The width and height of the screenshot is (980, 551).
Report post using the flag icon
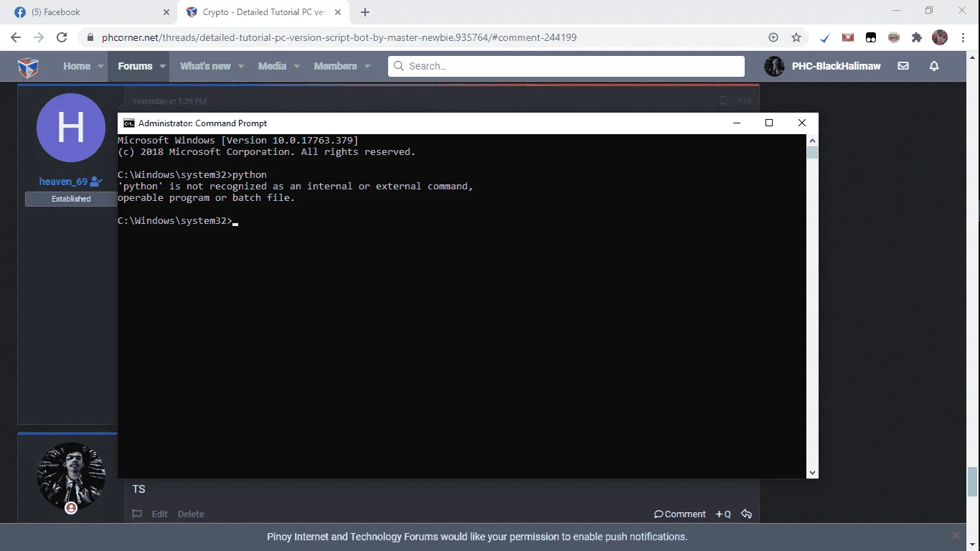(137, 514)
